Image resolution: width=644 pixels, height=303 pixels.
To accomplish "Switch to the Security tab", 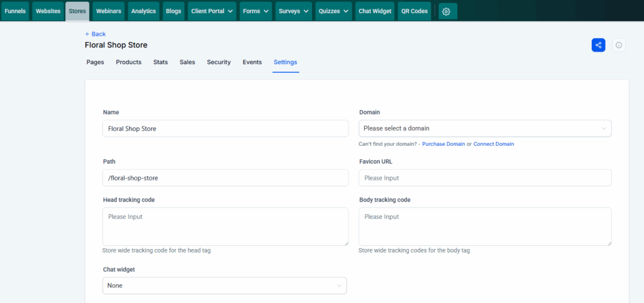I will point(219,62).
